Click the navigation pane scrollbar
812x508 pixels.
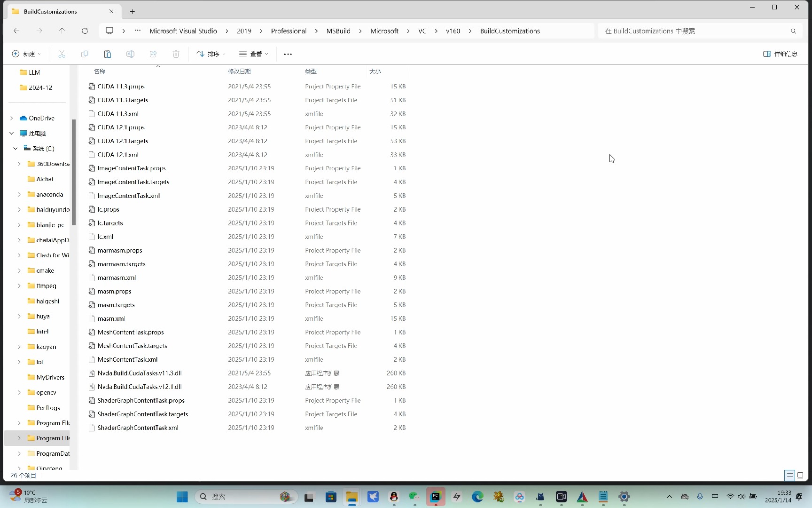74,172
